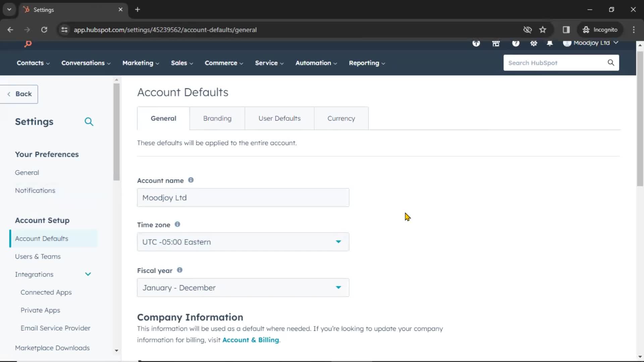Bookmark the page with star icon
Image resolution: width=644 pixels, height=362 pixels.
coord(543,30)
